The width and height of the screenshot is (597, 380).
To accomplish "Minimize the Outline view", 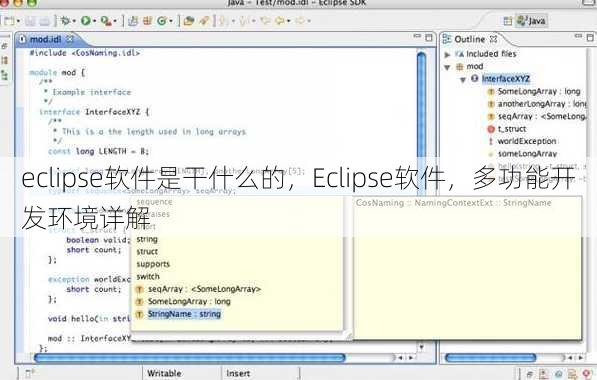I will pyautogui.click(x=578, y=36).
